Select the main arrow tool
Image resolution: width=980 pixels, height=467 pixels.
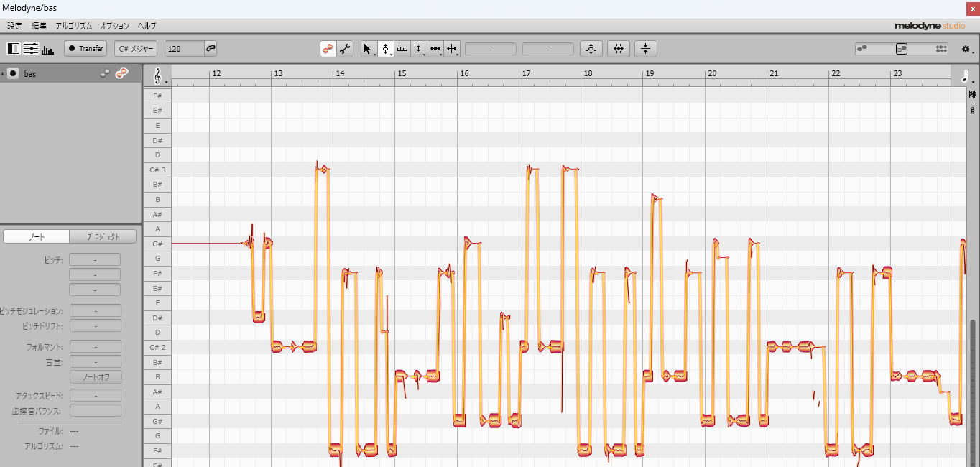367,48
